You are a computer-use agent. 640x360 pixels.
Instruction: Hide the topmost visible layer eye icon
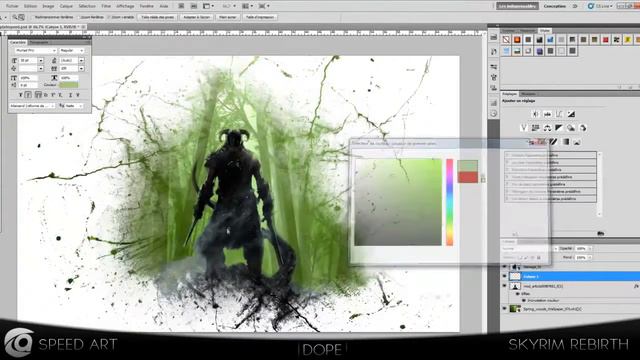click(504, 267)
